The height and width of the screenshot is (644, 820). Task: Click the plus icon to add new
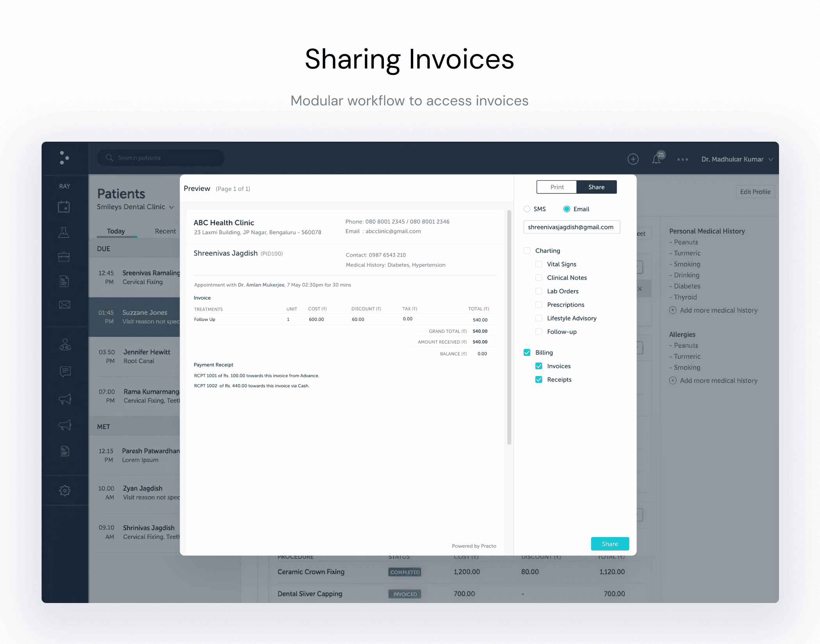click(x=633, y=159)
